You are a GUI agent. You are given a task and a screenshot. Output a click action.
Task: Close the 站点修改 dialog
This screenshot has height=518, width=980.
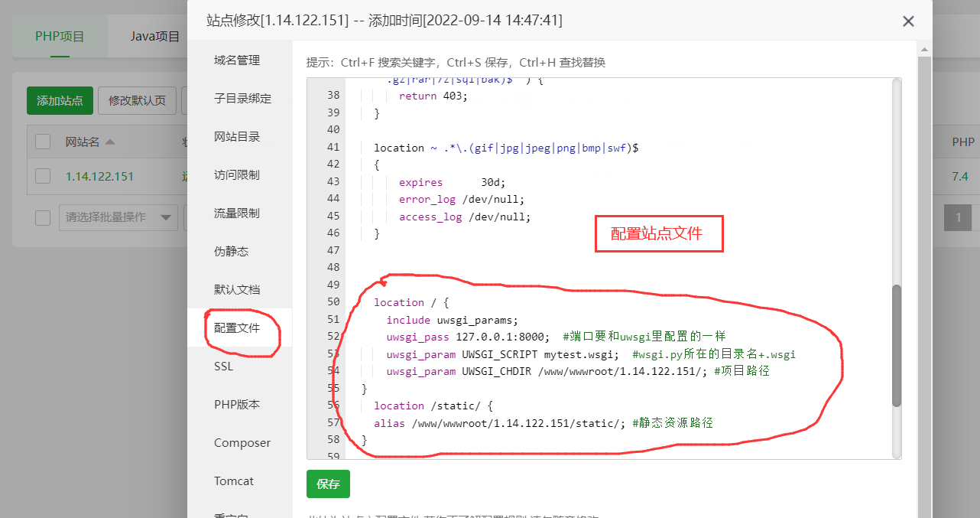908,21
